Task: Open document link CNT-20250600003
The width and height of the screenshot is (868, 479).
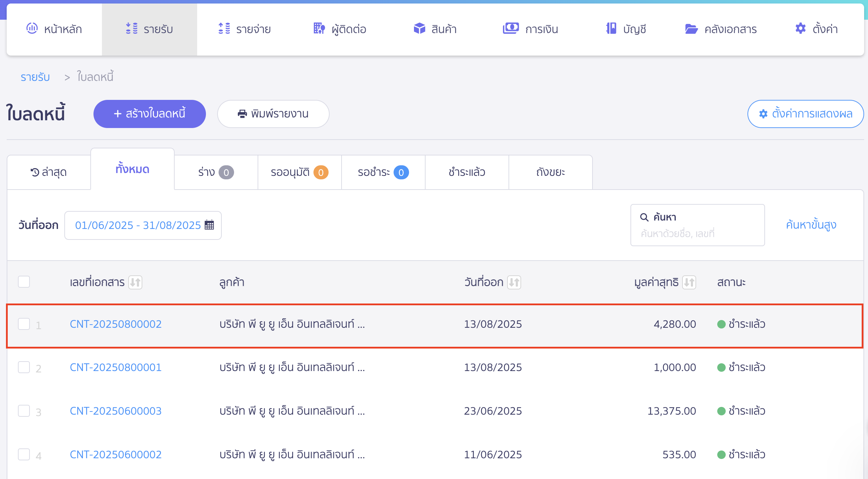Action: click(116, 411)
